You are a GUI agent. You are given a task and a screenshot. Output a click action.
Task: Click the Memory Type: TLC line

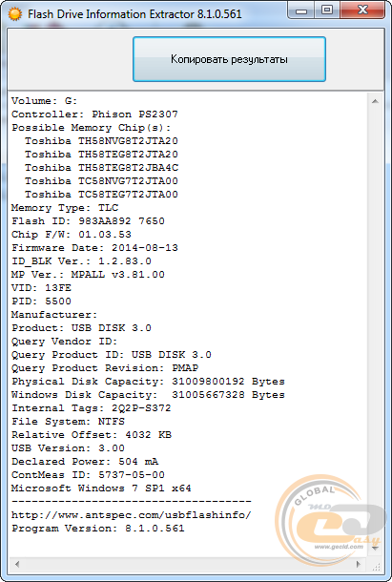pyautogui.click(x=65, y=208)
